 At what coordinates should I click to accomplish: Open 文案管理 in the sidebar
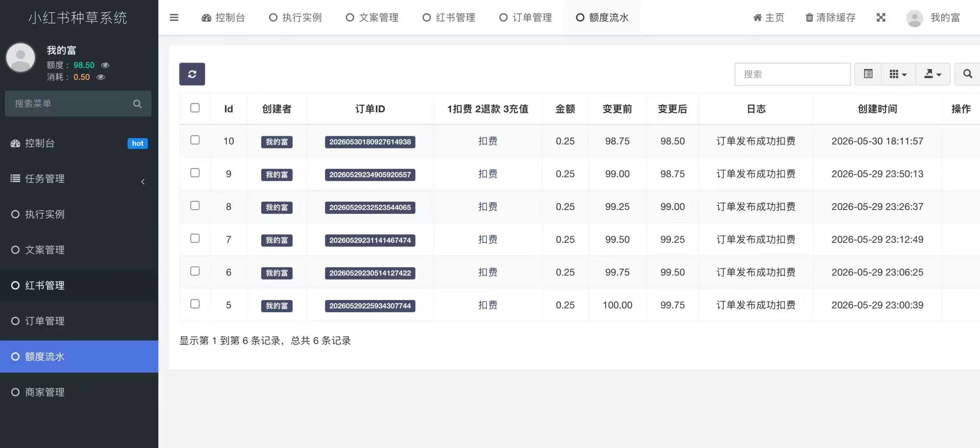[79, 250]
